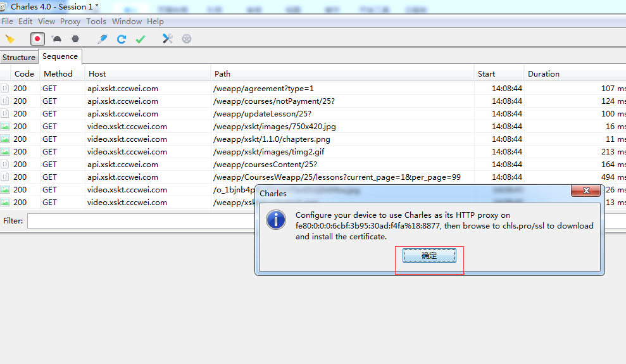626x364 pixels.
Task: Select the chapters.png request row
Action: pos(313,139)
